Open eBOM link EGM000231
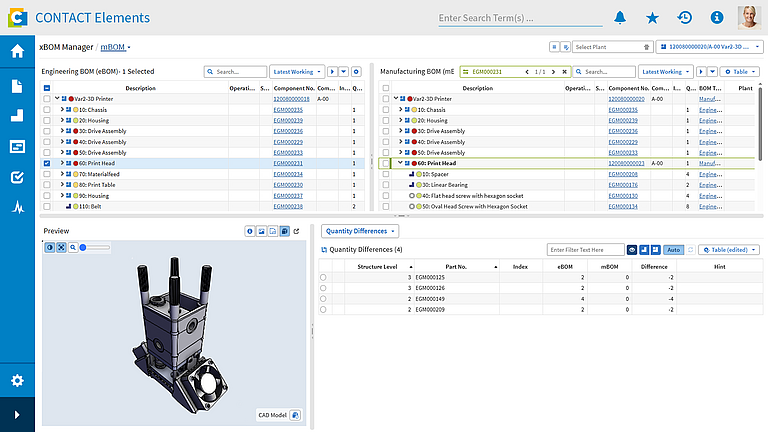 click(288, 163)
